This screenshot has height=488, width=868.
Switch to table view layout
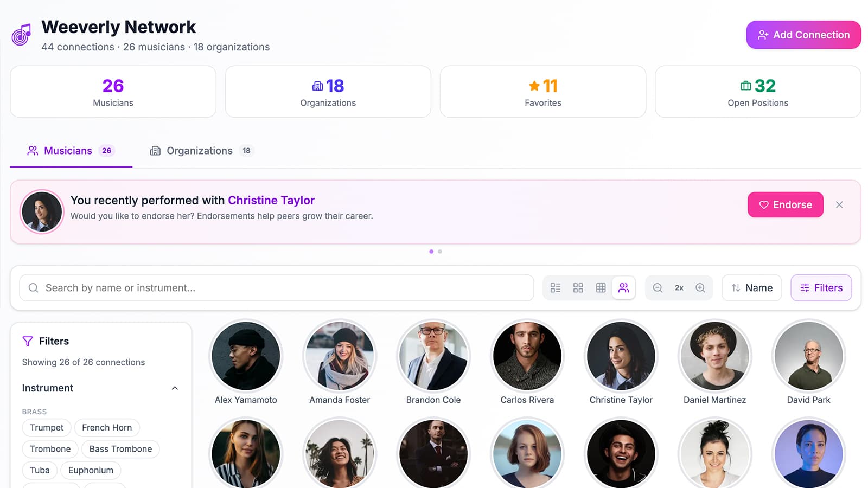tap(601, 288)
